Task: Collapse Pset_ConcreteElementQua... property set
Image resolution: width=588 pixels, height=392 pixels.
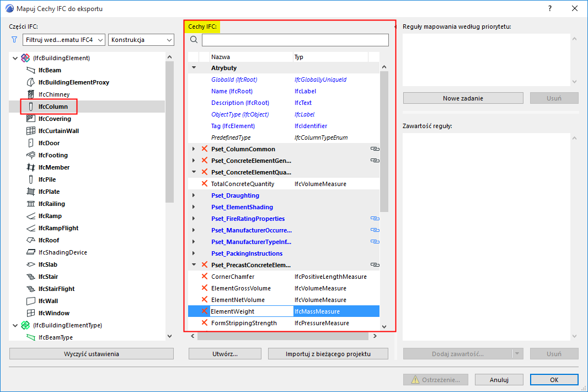Action: 194,172
